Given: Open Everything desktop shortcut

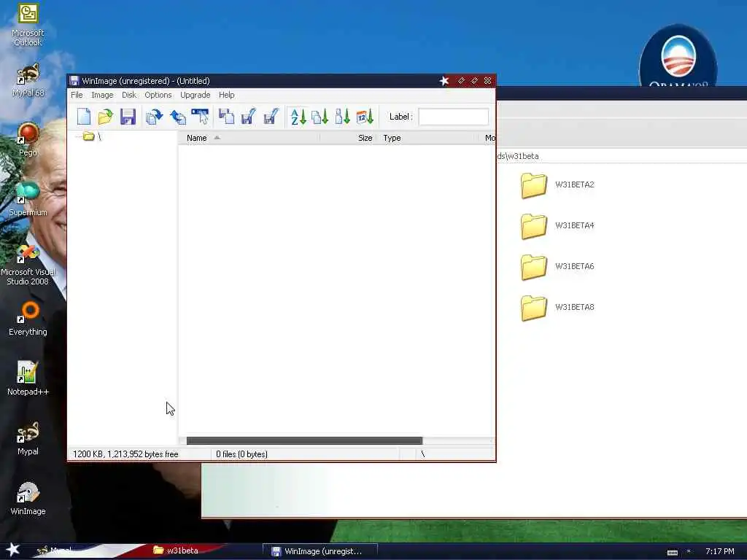Looking at the screenshot, I should [x=28, y=319].
